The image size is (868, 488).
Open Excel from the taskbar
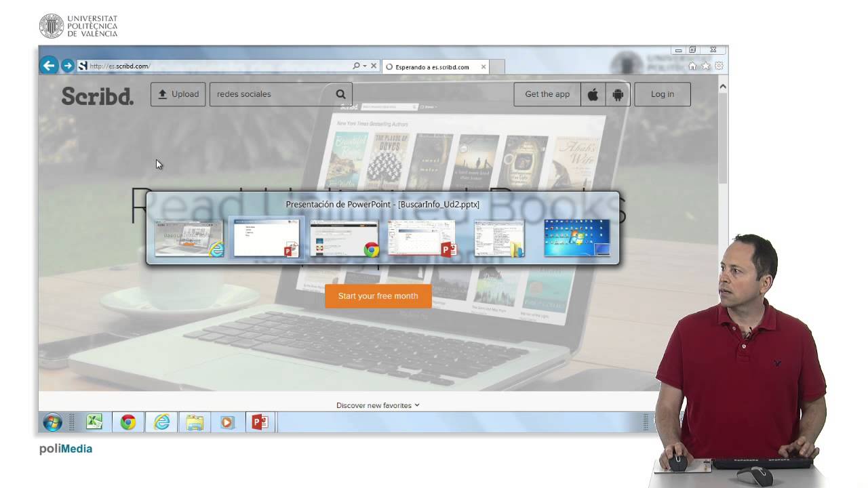click(x=94, y=422)
